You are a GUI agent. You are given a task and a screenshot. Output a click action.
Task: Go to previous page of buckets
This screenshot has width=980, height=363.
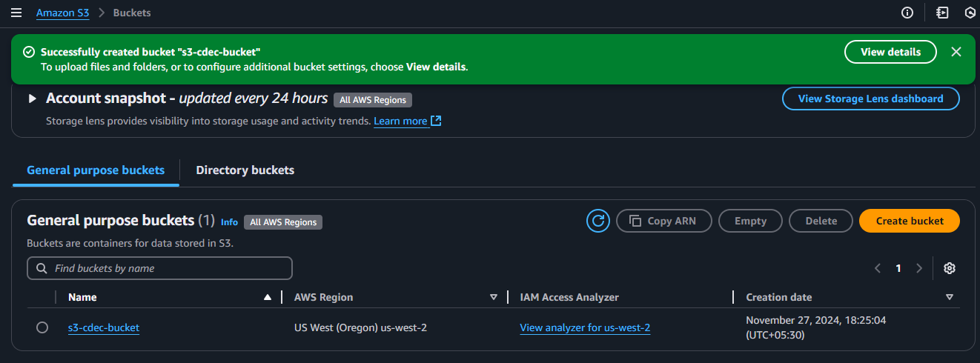coord(878,268)
